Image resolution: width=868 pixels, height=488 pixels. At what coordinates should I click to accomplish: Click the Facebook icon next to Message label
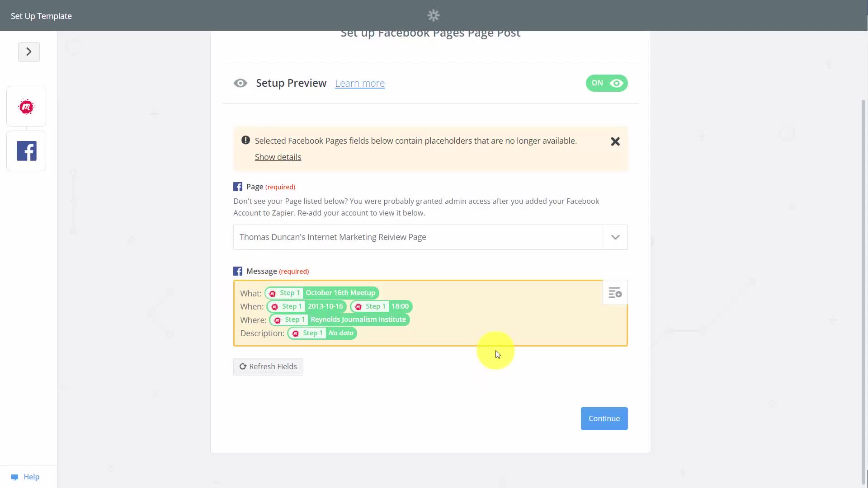(x=238, y=271)
